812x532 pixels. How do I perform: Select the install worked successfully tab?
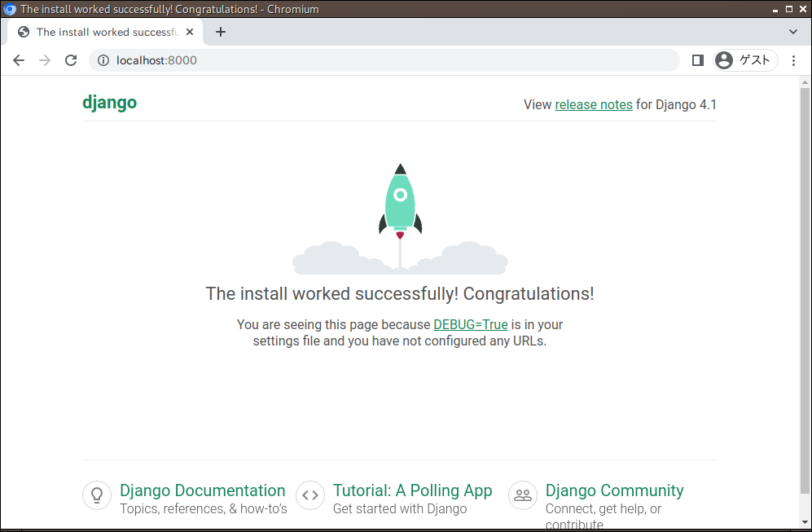coord(105,32)
